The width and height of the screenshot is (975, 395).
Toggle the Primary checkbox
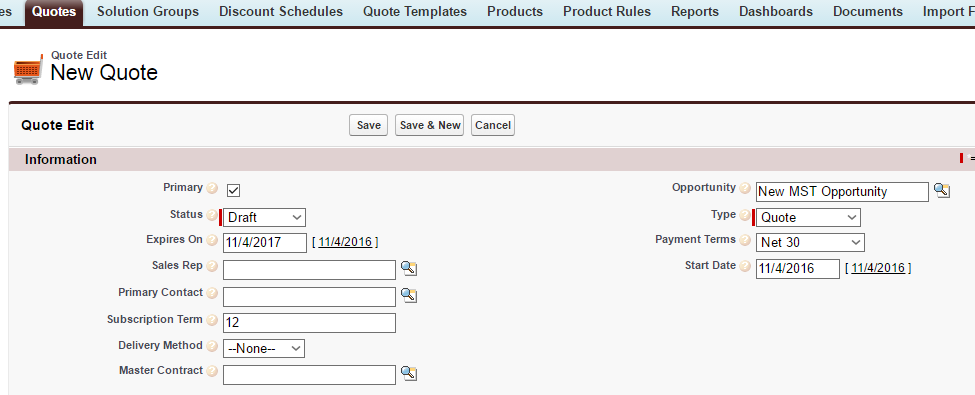[233, 190]
